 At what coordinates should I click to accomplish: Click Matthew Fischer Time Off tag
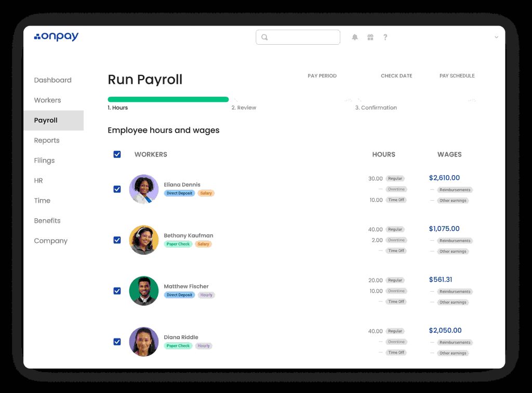click(396, 302)
